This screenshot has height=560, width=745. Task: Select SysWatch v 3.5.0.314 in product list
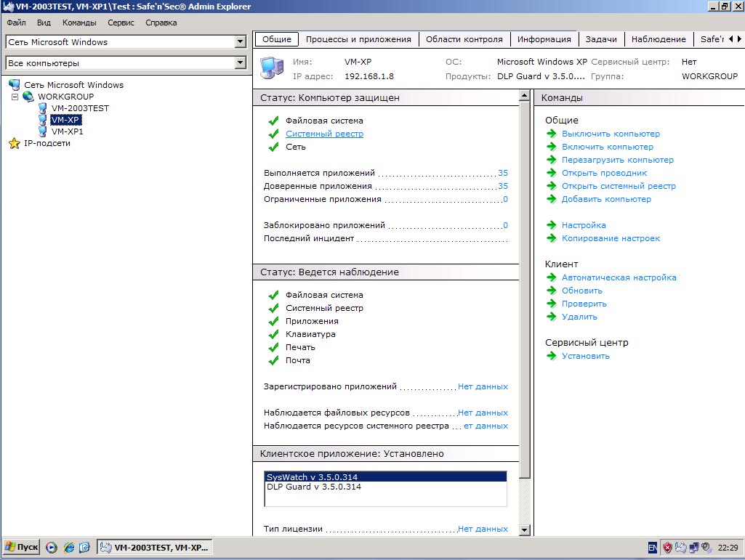click(x=385, y=477)
